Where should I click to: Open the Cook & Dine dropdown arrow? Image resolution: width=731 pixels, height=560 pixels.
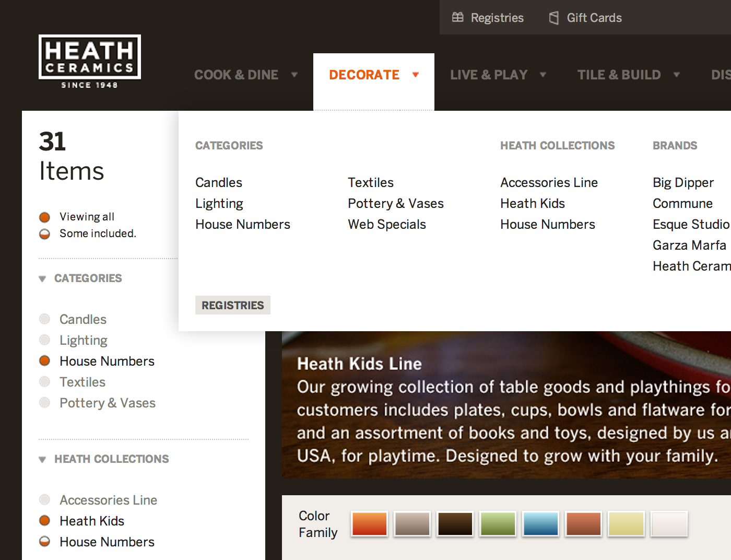tap(294, 75)
